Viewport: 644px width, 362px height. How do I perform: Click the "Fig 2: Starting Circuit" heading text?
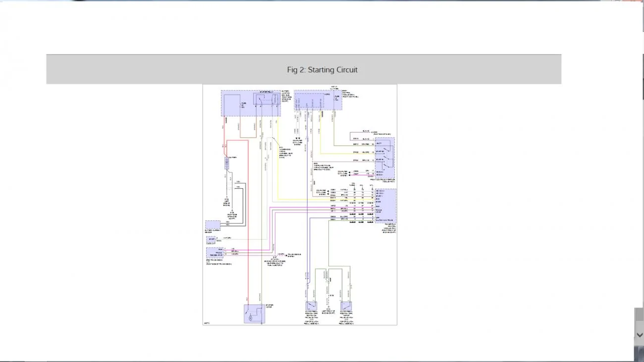point(322,70)
